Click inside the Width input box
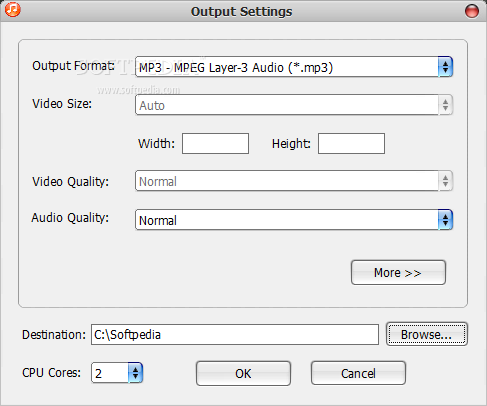Screen dimensions: 487x406 coord(215,143)
